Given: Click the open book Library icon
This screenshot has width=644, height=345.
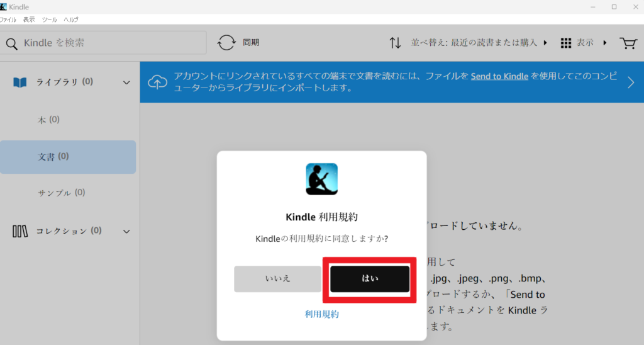Looking at the screenshot, I should (x=19, y=82).
